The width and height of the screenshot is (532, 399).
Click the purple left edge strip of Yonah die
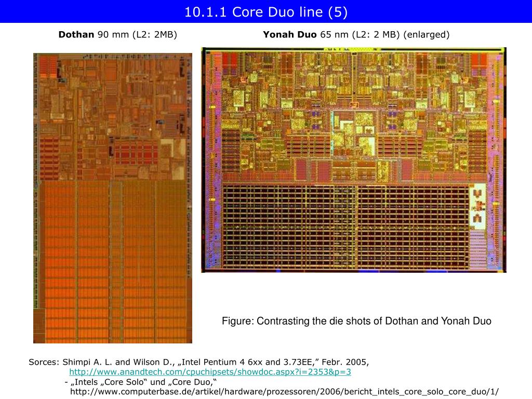(212, 159)
